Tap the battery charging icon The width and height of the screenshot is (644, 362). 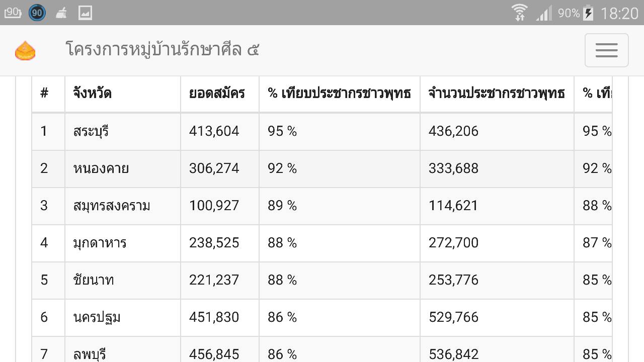pyautogui.click(x=588, y=13)
